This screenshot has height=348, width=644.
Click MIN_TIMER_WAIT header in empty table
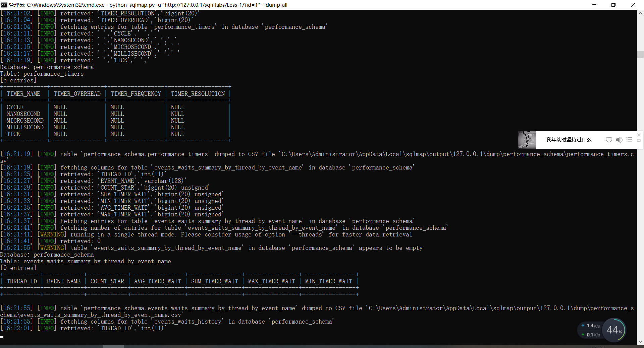pos(329,281)
